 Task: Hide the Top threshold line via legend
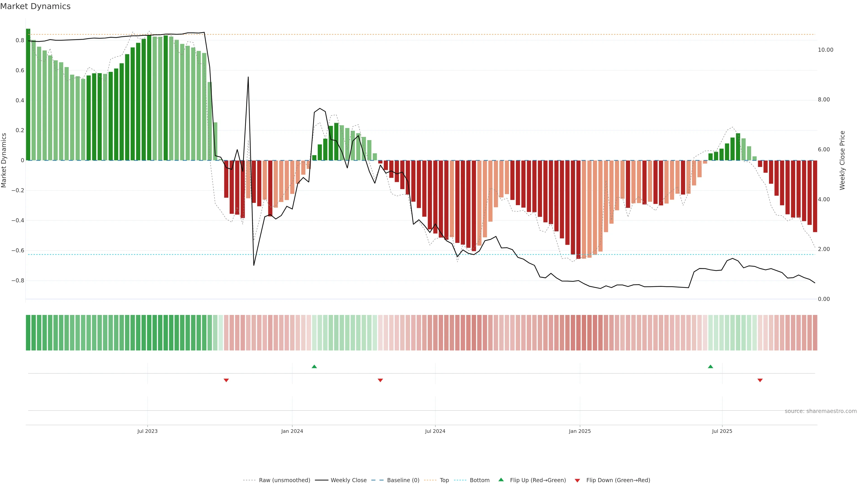444,480
